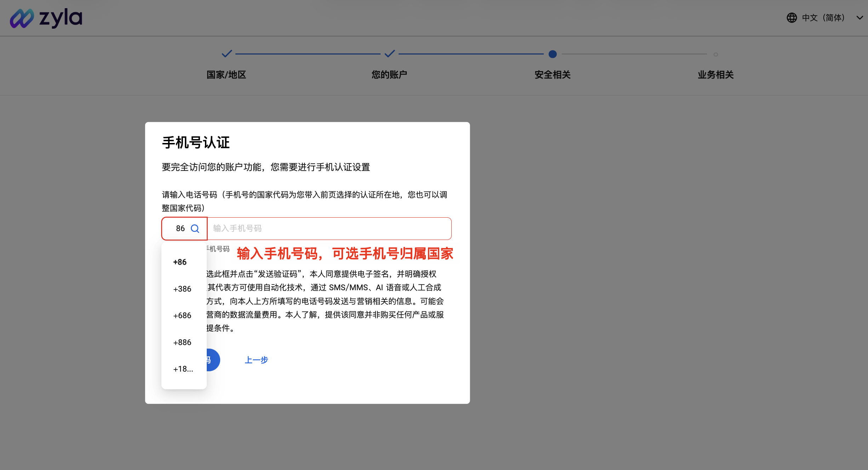Click the filled dot on 安全相关 step

[553, 54]
